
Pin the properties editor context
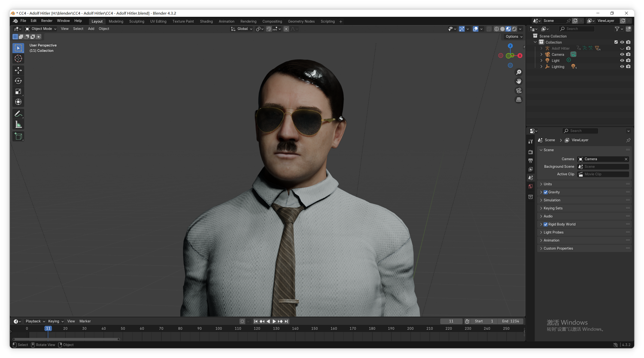coord(628,140)
